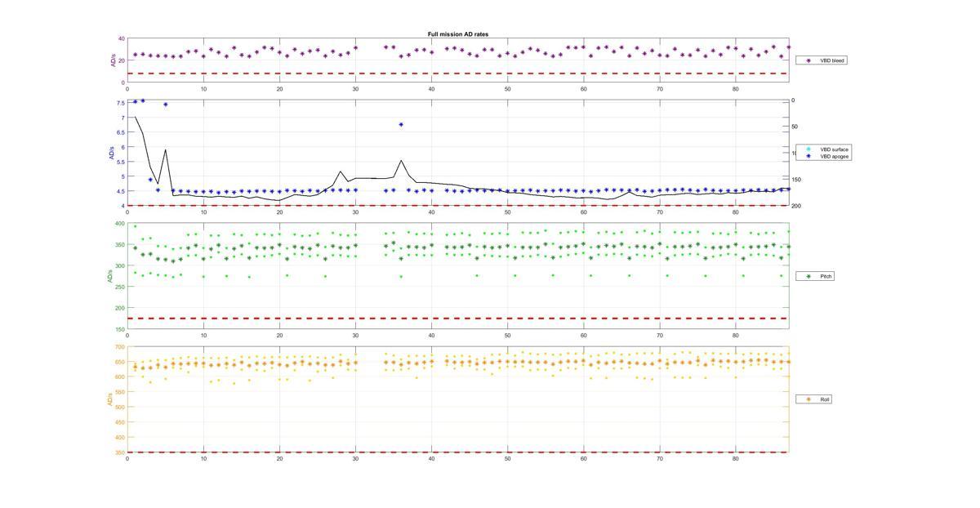This screenshot has height=508, width=980.
Task: Select the "VBD surface" legend label
Action: pos(835,149)
